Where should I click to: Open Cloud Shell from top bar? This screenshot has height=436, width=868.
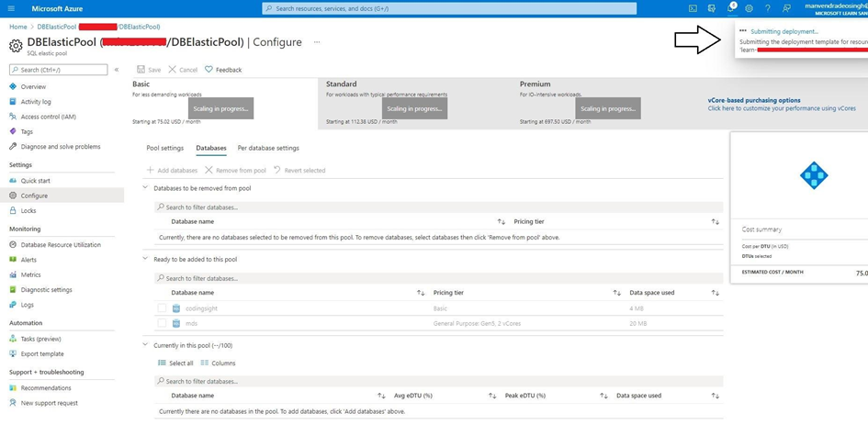point(693,9)
